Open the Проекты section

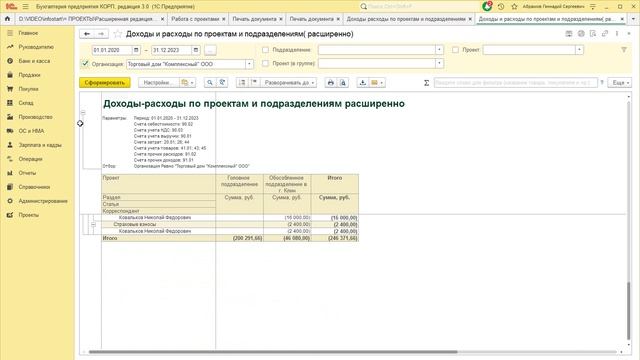click(x=29, y=215)
